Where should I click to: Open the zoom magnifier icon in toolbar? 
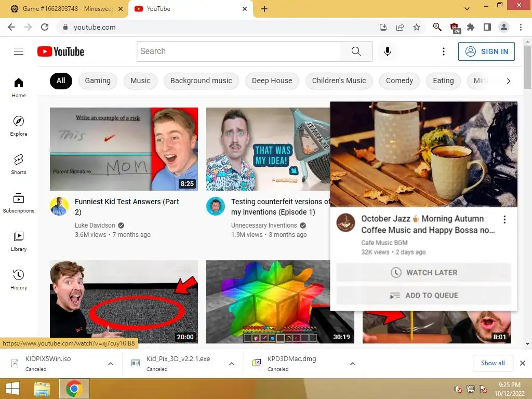click(x=437, y=27)
